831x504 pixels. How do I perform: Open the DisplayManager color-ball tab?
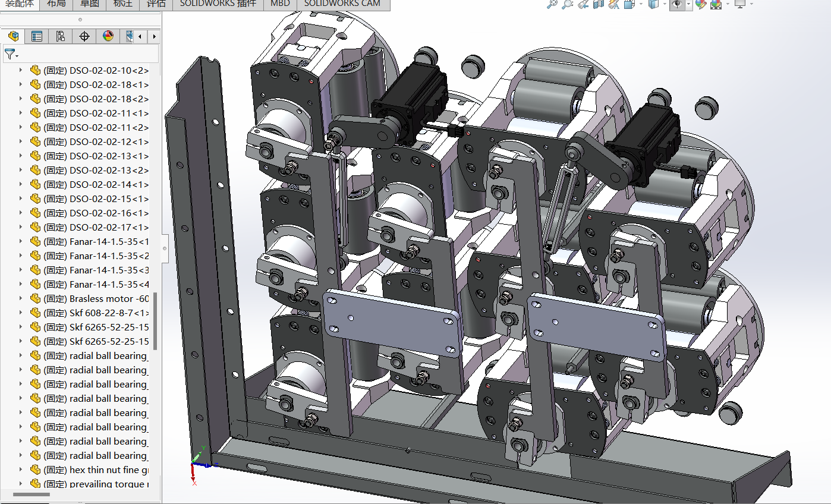point(108,36)
